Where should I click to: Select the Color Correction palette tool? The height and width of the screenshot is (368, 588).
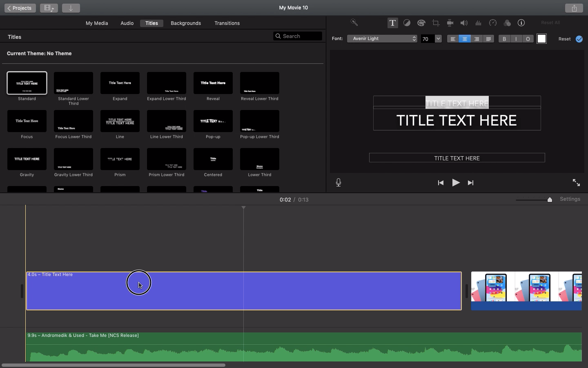click(421, 23)
